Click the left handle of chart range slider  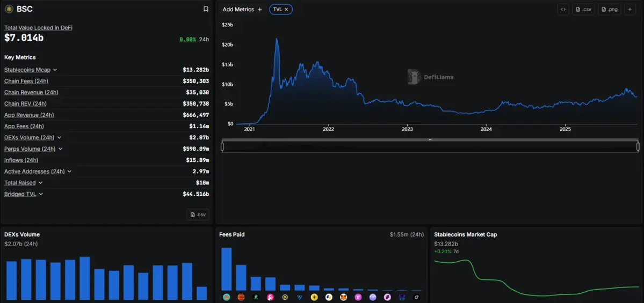[222, 146]
